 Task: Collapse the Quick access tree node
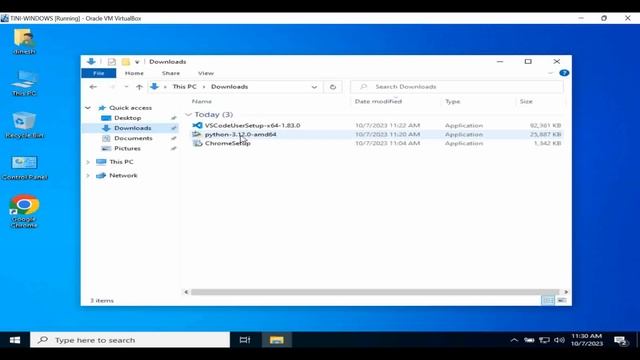click(88, 108)
